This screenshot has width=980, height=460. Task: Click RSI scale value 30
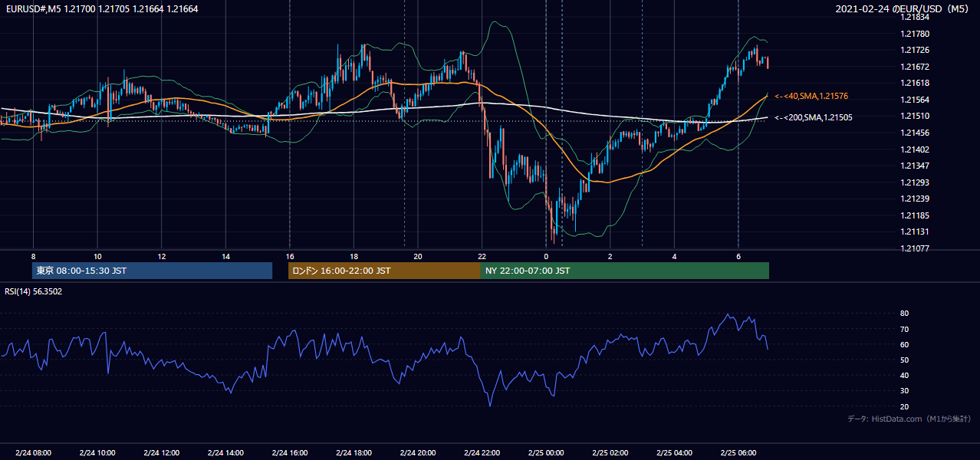click(x=904, y=390)
